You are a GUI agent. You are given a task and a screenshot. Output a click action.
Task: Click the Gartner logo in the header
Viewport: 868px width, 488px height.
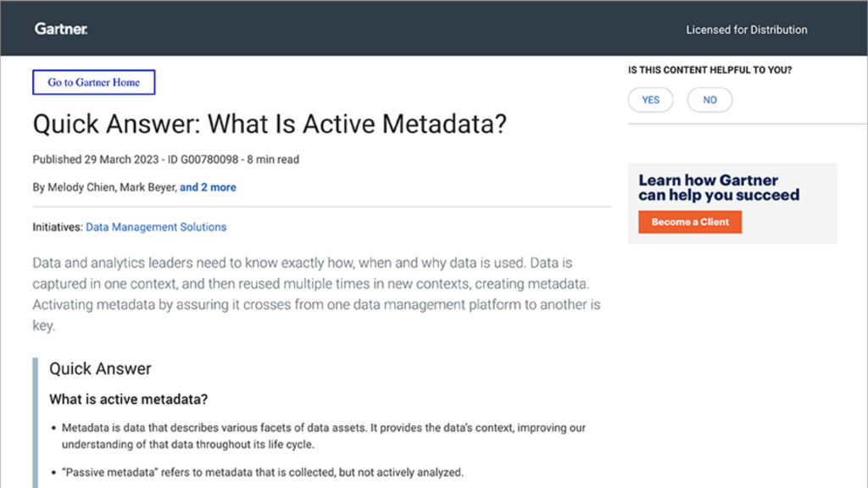point(61,29)
